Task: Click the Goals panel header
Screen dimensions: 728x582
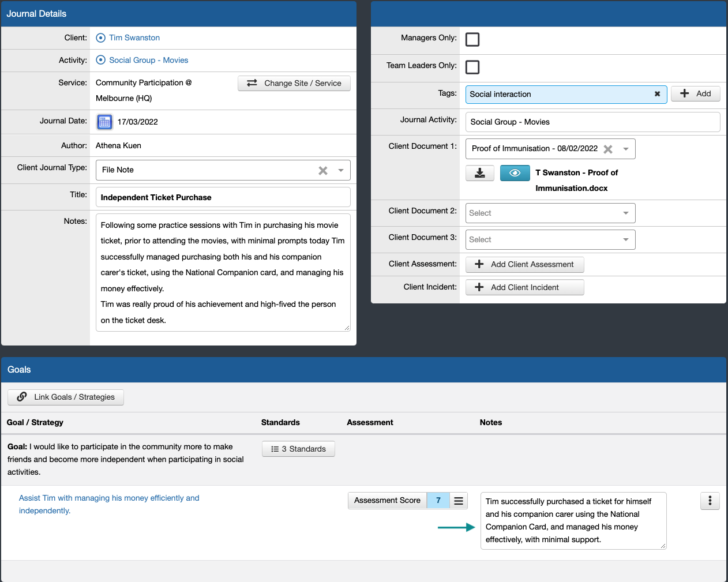Action: 364,370
